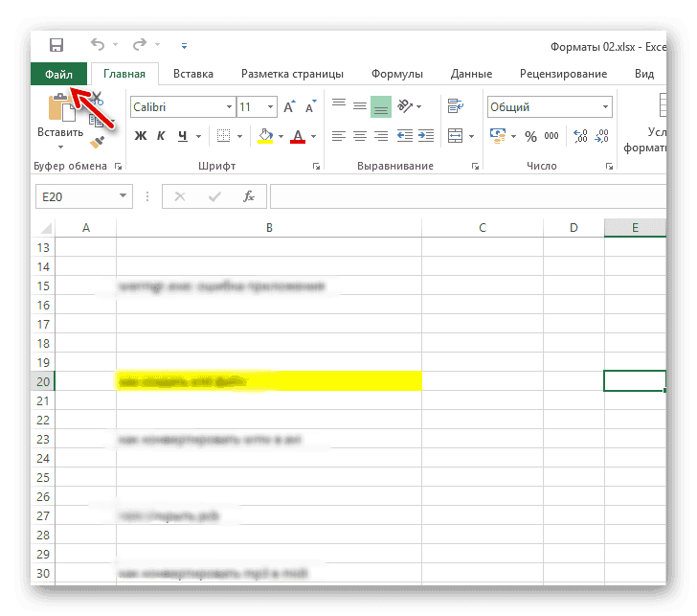This screenshot has height=616, width=697.
Task: Align text right icon
Action: pyautogui.click(x=381, y=136)
